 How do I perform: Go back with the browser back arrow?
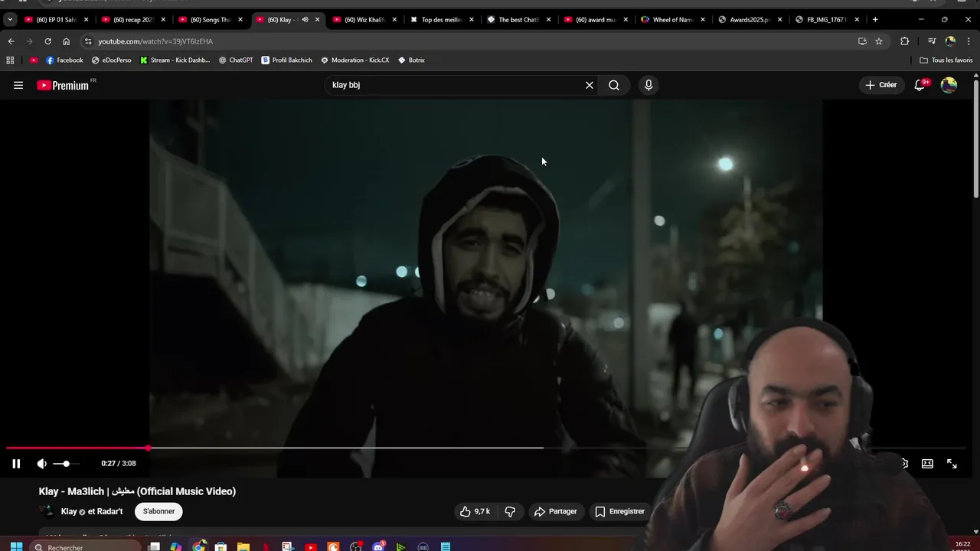pos(11,41)
